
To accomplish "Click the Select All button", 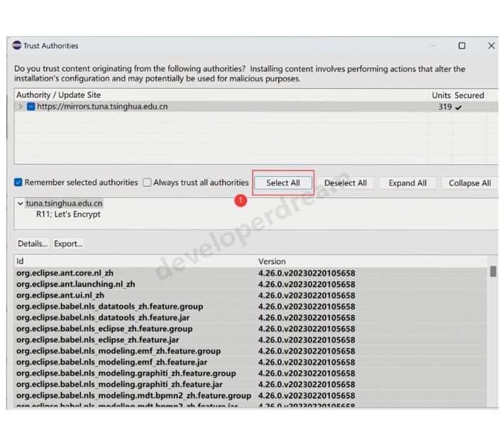I will click(283, 183).
